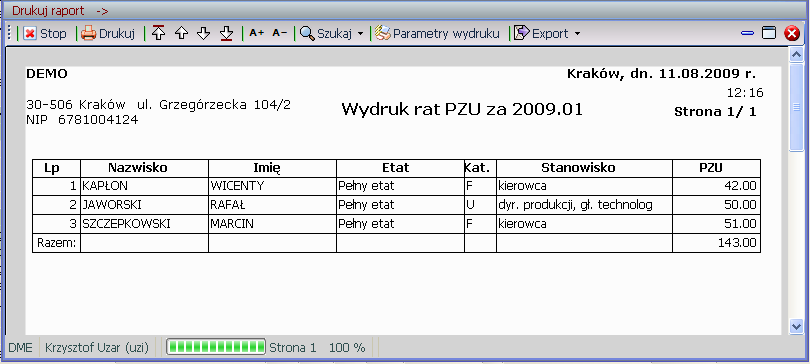Click the DME status bar entry
This screenshot has width=810, height=364.
[x=21, y=347]
